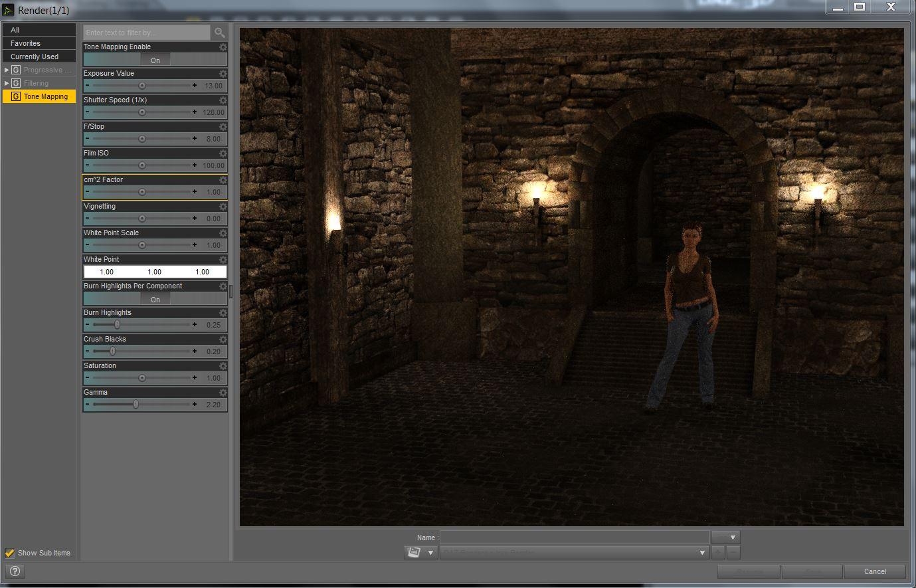Click the White Point red component value
The height and width of the screenshot is (588, 916).
tap(106, 272)
